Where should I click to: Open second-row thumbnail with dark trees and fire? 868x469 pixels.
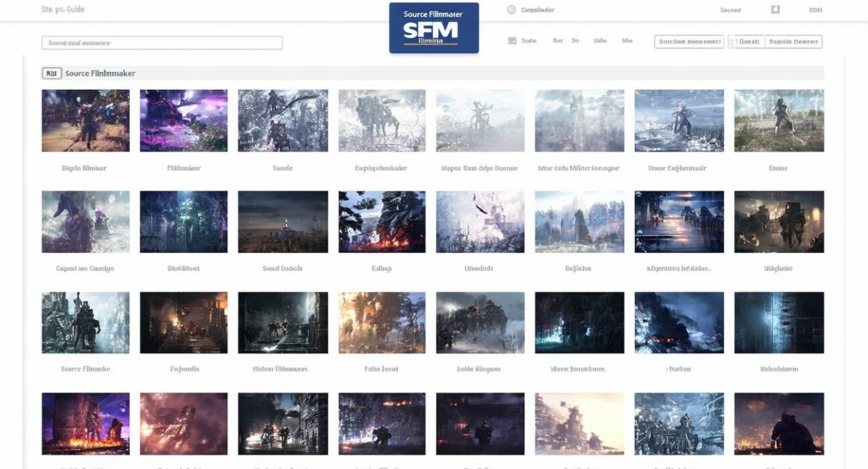click(x=382, y=222)
